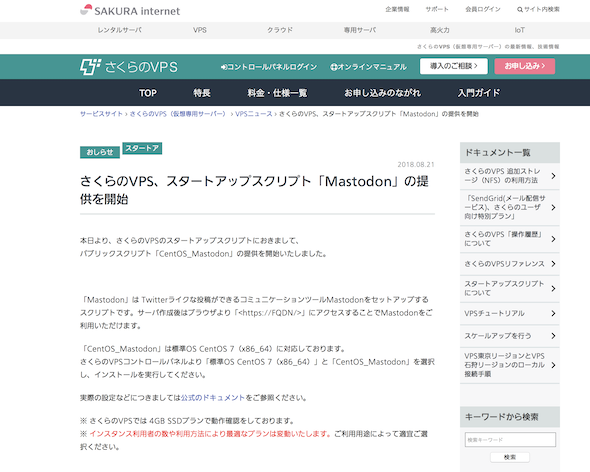
Task: Select 入門ガイド in the navigation bar
Action: [479, 93]
